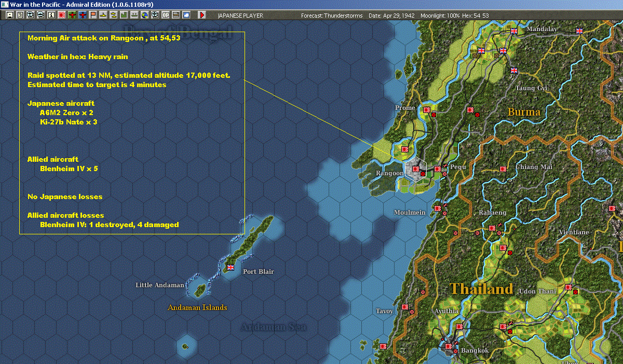Click the Burma country label
Image resolution: width=623 pixels, height=364 pixels.
coord(524,112)
